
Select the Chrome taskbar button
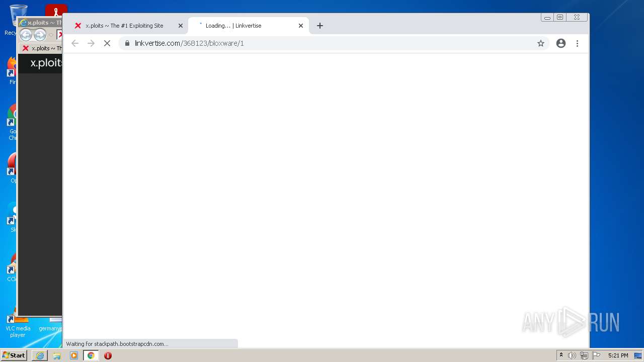[91, 355]
